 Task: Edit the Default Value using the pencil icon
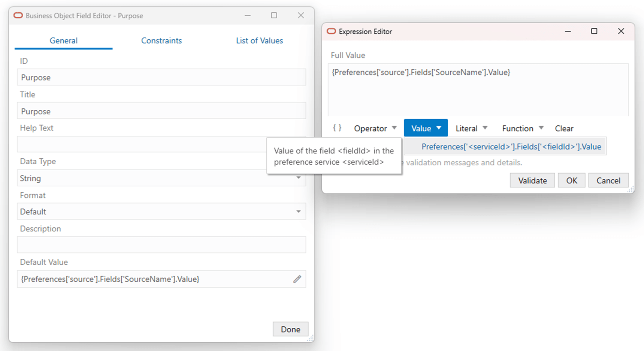pos(297,279)
